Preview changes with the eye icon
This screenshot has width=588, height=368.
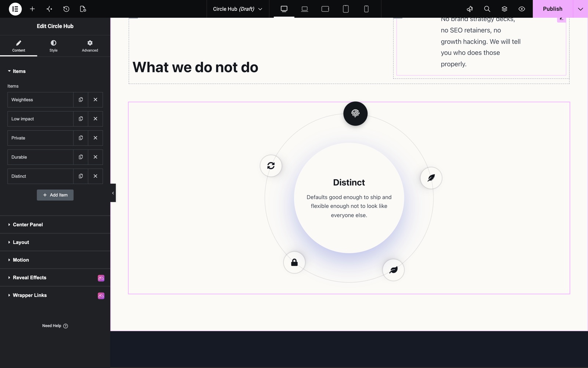[x=521, y=9]
